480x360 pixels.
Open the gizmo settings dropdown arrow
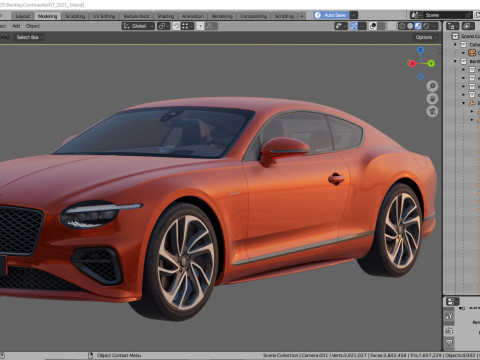[363, 26]
